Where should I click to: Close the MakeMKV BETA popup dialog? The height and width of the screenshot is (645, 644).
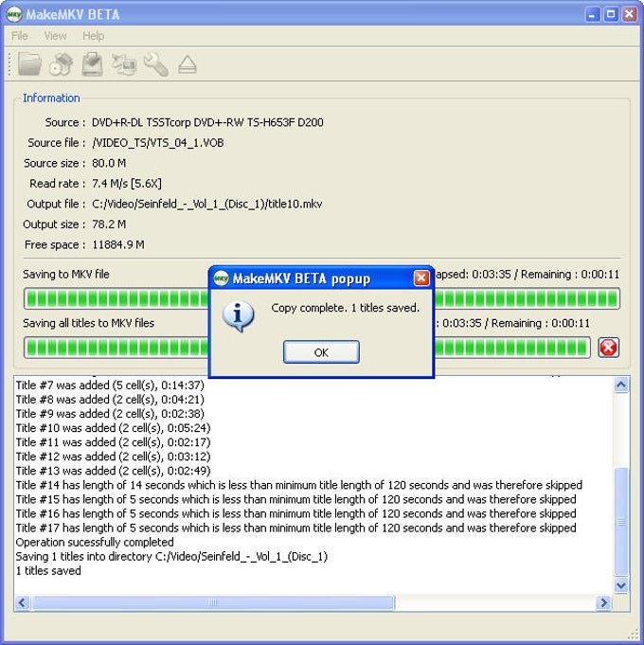421,278
